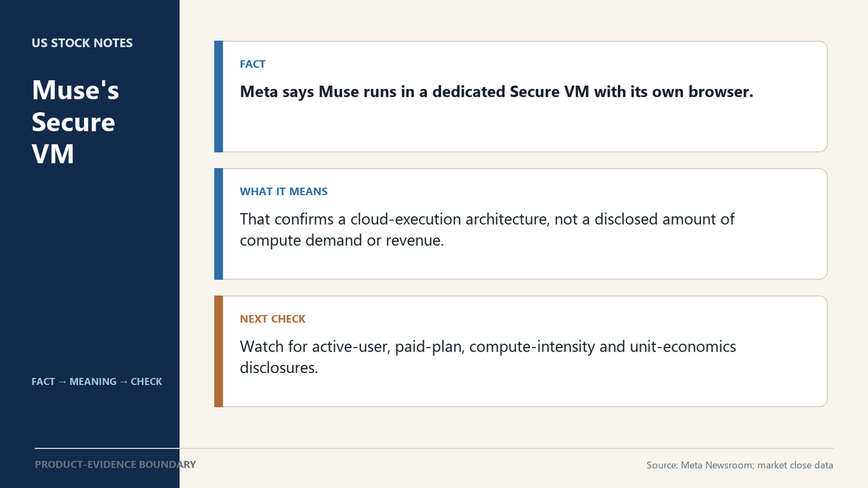Select the Meta says Muse runs headline
Screen dimensions: 868x488
497,92
